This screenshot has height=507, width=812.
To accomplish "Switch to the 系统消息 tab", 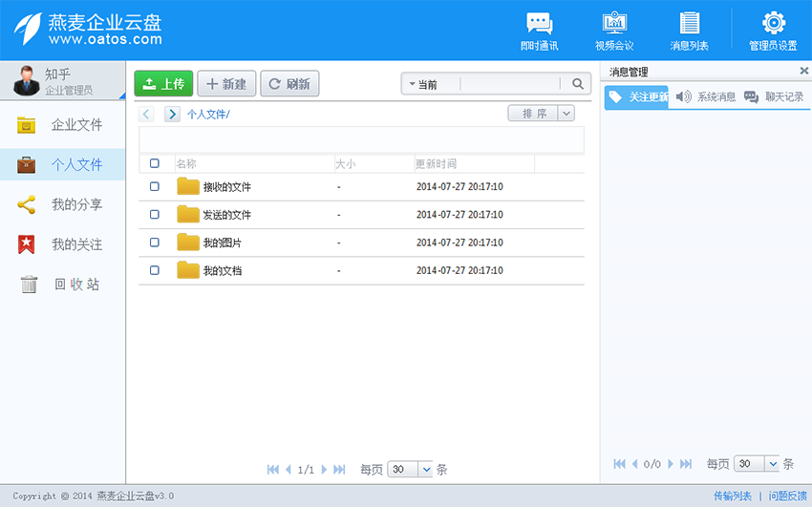I will [706, 97].
